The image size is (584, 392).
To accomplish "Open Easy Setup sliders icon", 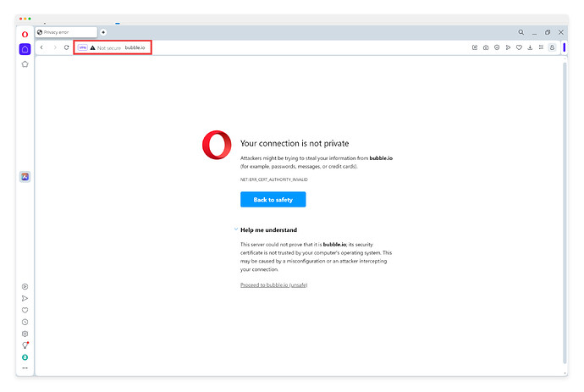I will click(x=541, y=47).
